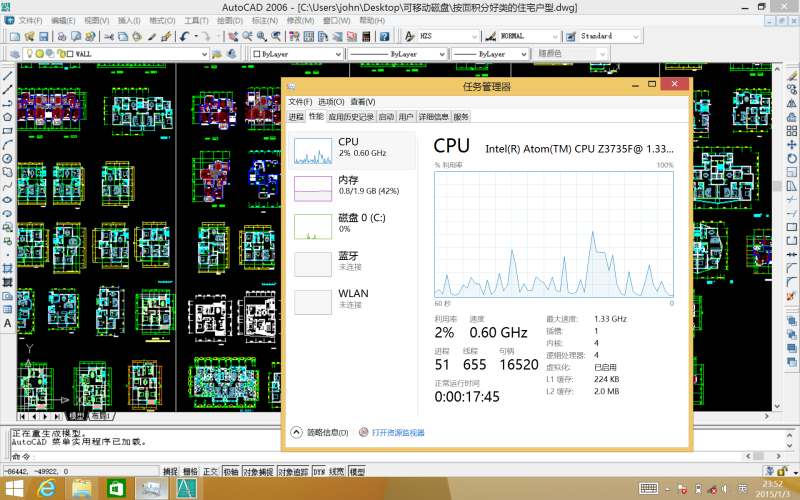Collapse Task Manager via 简略信息 chevron
The width and height of the screenshot is (800, 500).
[x=296, y=433]
